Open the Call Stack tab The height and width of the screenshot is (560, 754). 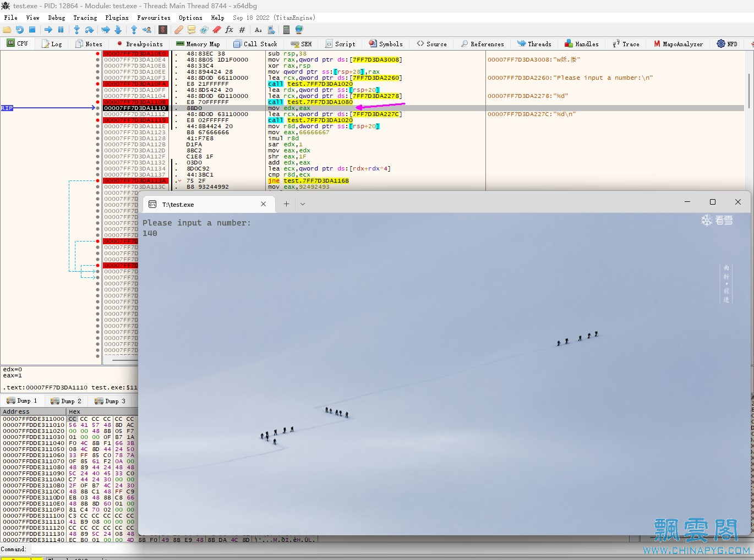click(255, 44)
